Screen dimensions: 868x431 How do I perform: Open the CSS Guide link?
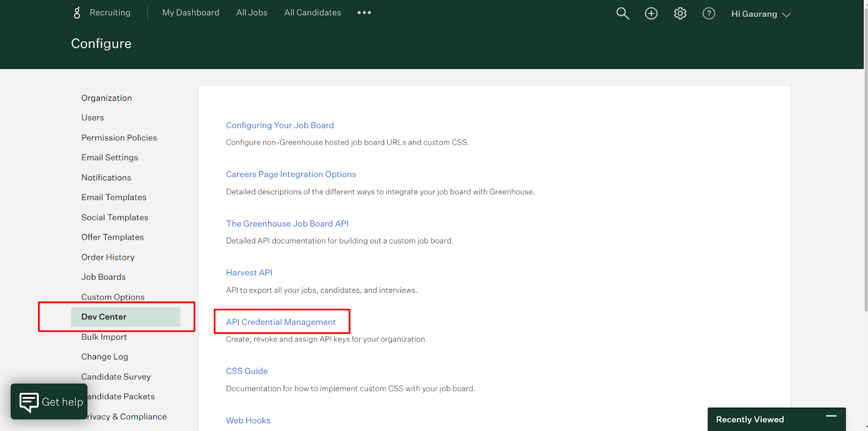pyautogui.click(x=247, y=371)
